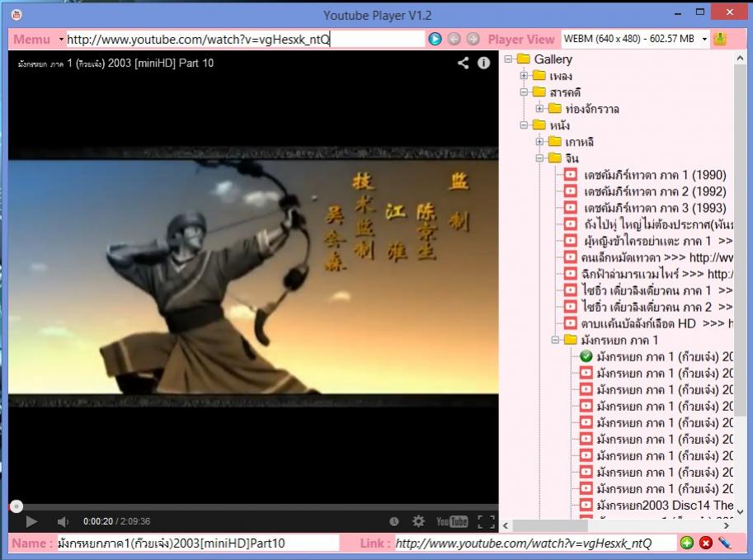Collapse the จีน folder

coord(539,158)
